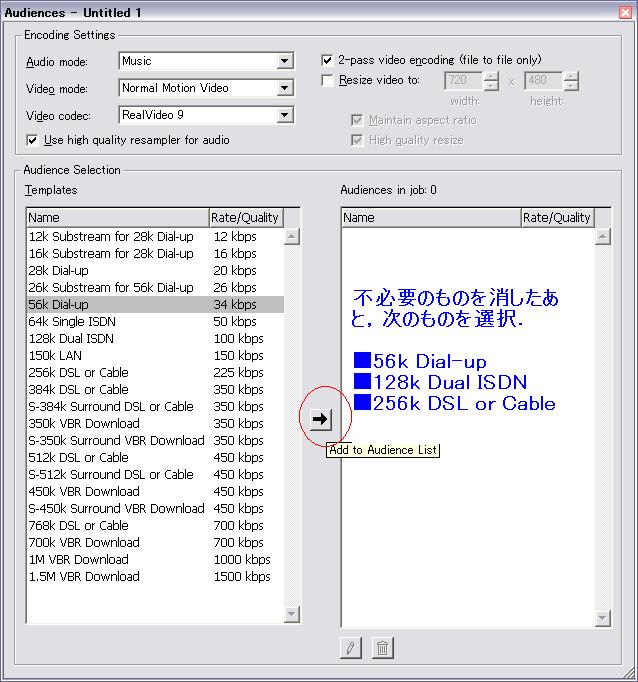
Task: Select the 64k Single ISDN template
Action: click(155, 321)
